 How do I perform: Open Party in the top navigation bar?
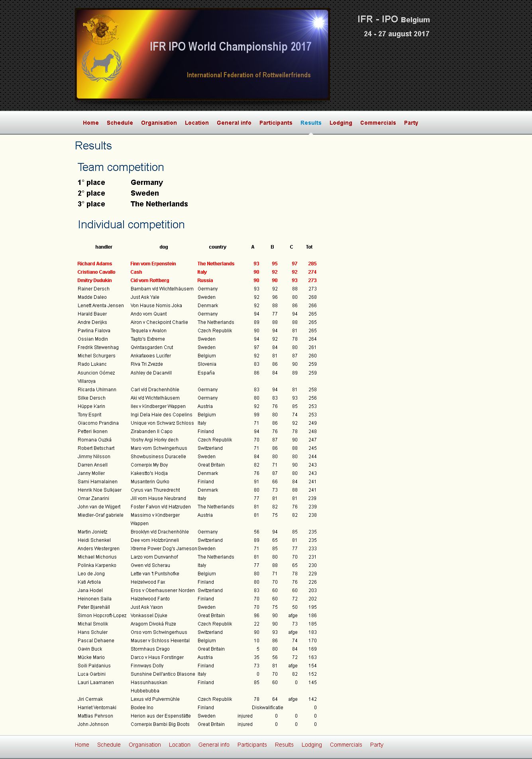(411, 123)
